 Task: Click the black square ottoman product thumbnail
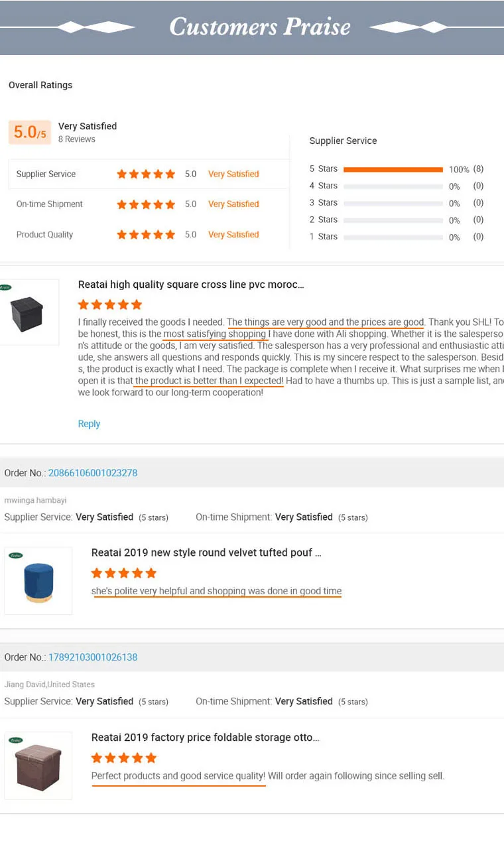pyautogui.click(x=28, y=312)
